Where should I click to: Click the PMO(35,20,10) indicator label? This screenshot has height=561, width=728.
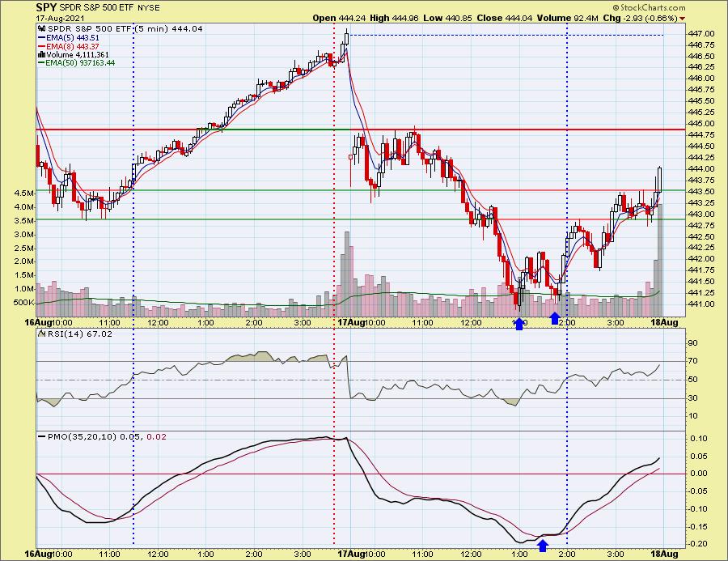click(x=81, y=437)
